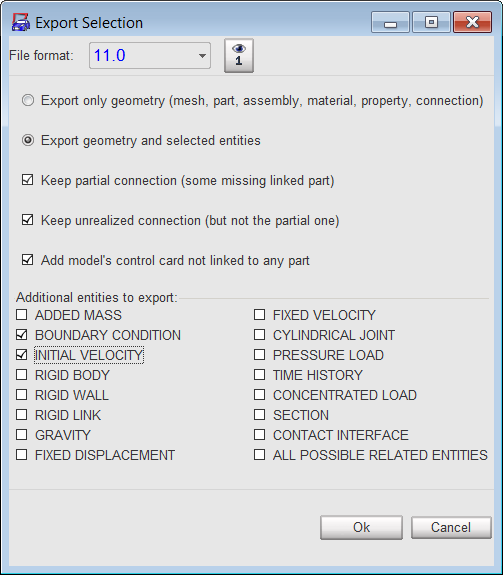
Task: Check the CONTACT INTERFACE option
Action: click(x=260, y=435)
